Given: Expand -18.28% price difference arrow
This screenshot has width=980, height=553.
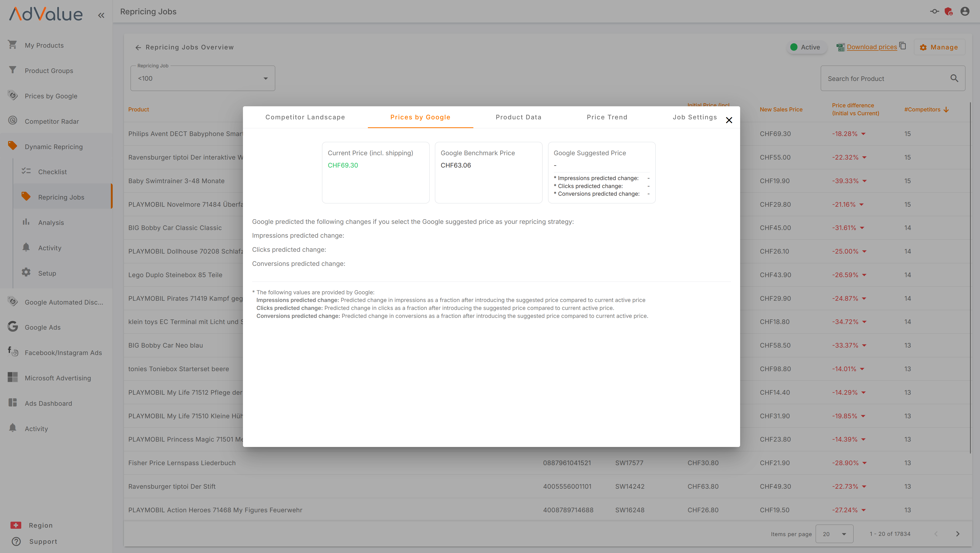Looking at the screenshot, I should coord(864,134).
